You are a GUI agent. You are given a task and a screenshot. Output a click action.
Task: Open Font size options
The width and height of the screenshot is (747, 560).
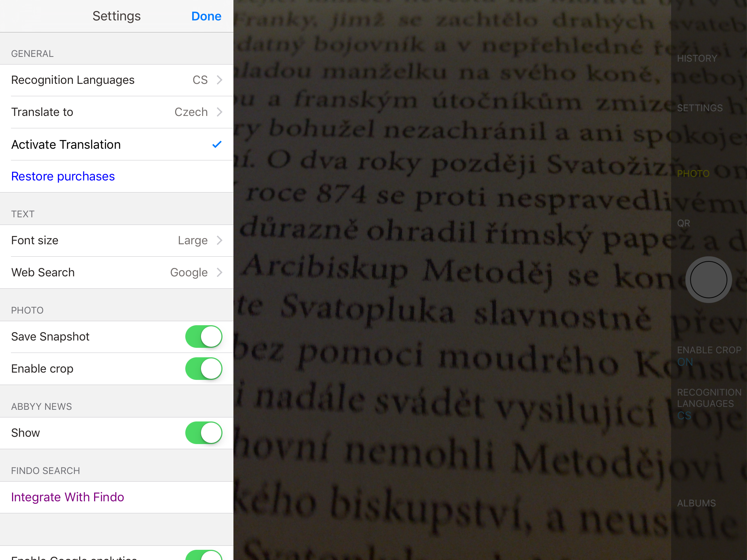[117, 241]
